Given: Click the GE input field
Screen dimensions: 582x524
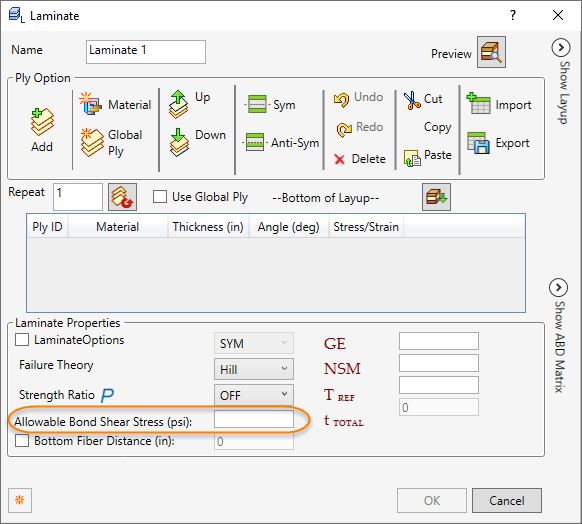Looking at the screenshot, I should pos(439,341).
